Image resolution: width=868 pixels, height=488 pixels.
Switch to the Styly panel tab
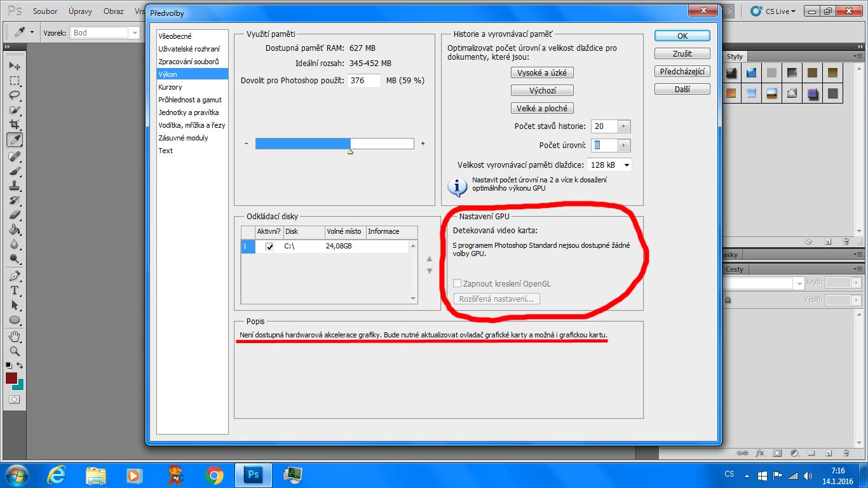pos(735,57)
